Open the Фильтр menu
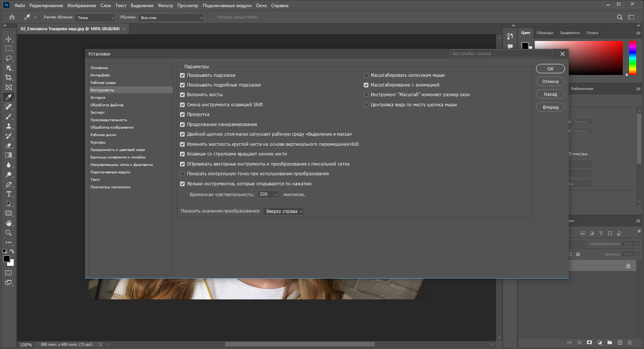 [165, 6]
